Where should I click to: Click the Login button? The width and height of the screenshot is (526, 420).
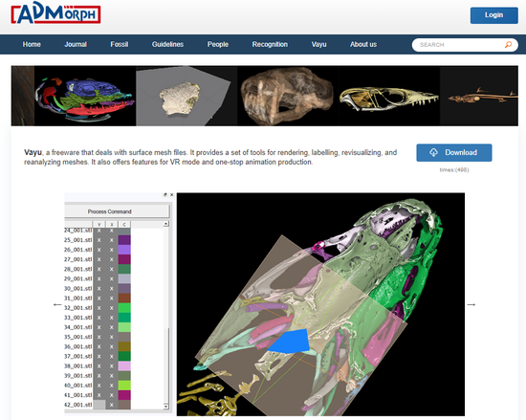click(494, 15)
